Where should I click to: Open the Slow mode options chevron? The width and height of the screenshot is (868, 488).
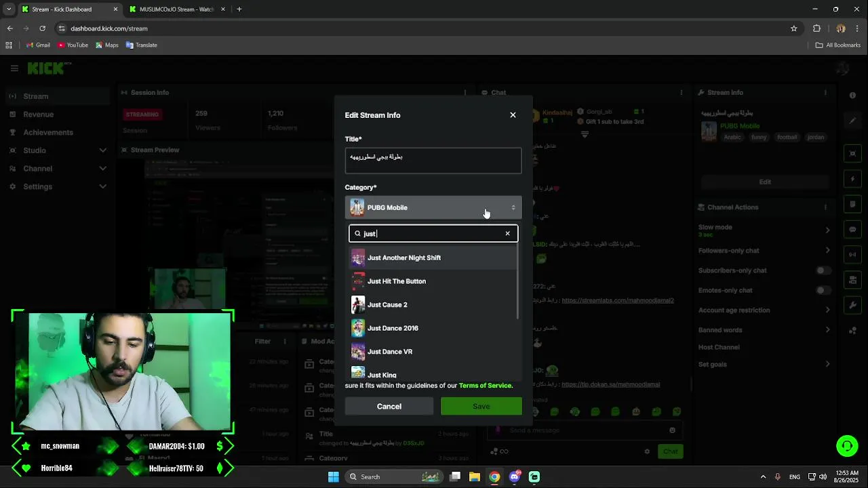pyautogui.click(x=827, y=230)
